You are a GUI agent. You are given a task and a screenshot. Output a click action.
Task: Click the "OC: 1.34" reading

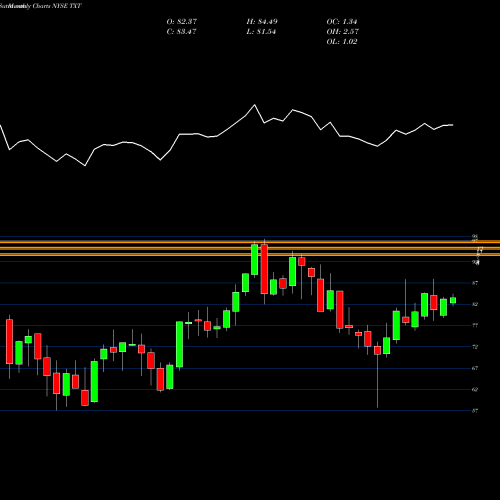tap(342, 22)
